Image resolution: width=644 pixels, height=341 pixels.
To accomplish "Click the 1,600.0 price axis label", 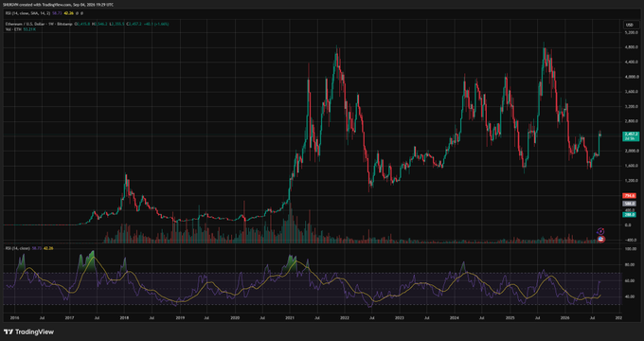I will pos(632,166).
